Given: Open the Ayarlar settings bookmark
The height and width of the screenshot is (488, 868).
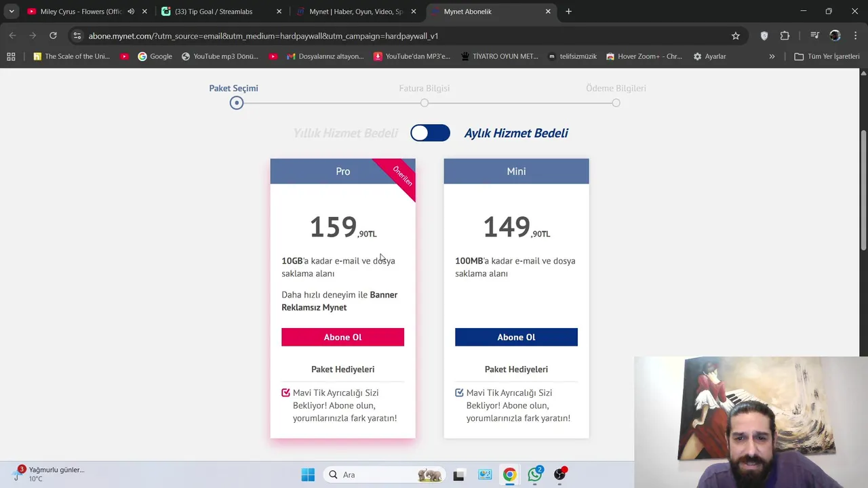Looking at the screenshot, I should [709, 56].
